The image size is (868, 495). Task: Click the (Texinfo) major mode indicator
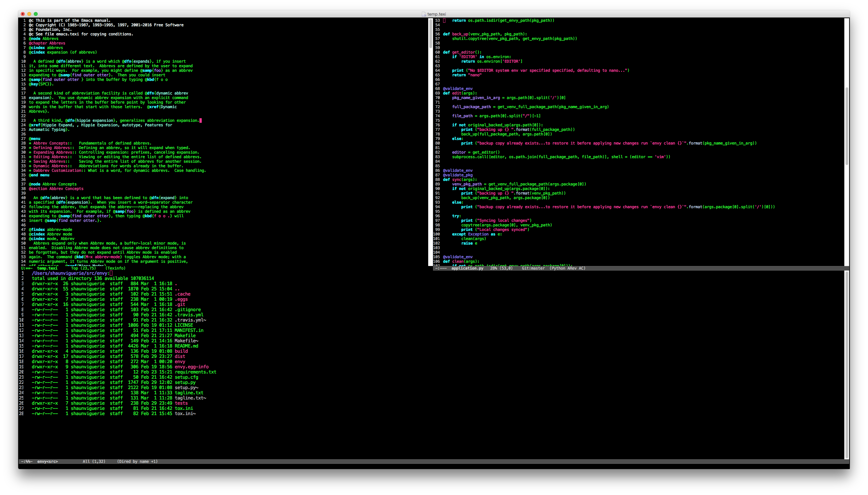point(115,268)
